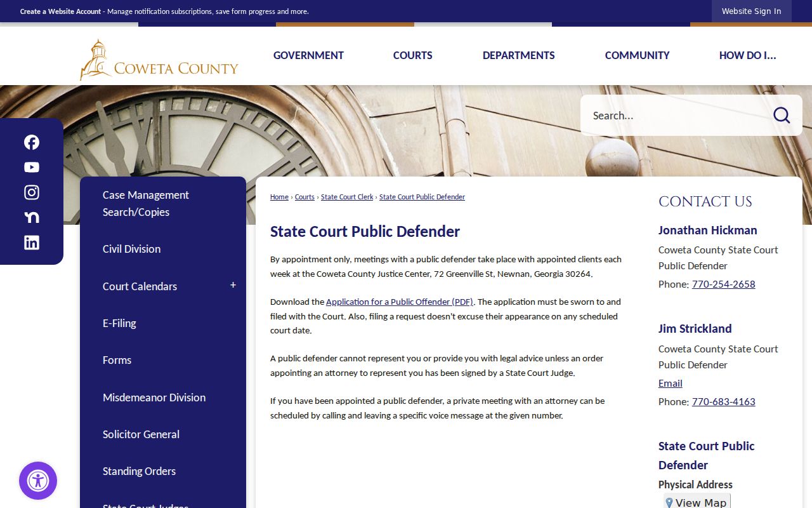Image resolution: width=812 pixels, height=508 pixels.
Task: Open the YouTube social icon
Action: (32, 167)
